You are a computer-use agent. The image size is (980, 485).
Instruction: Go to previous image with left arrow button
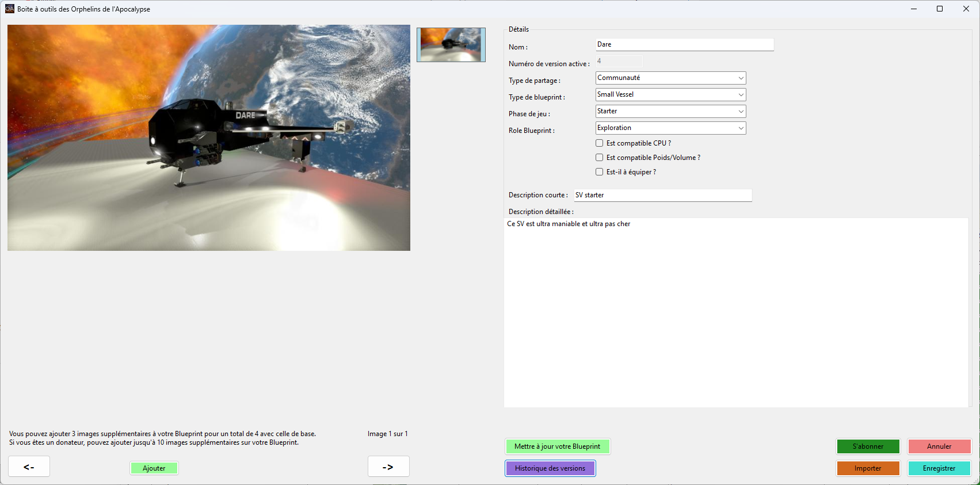tap(29, 467)
